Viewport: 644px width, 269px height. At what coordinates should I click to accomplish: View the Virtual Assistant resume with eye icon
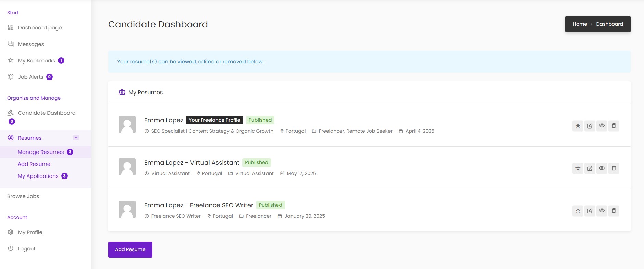point(602,168)
